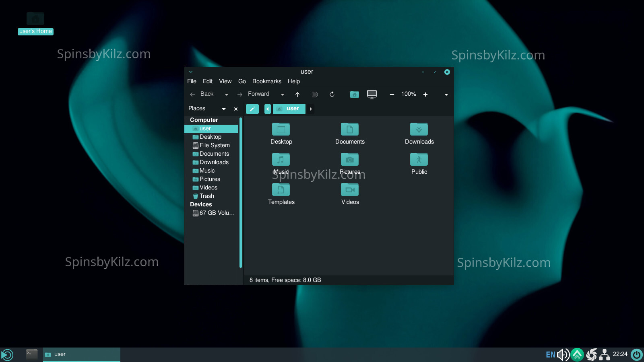Open the View menu
Screen dimensions: 644x362
point(225,81)
